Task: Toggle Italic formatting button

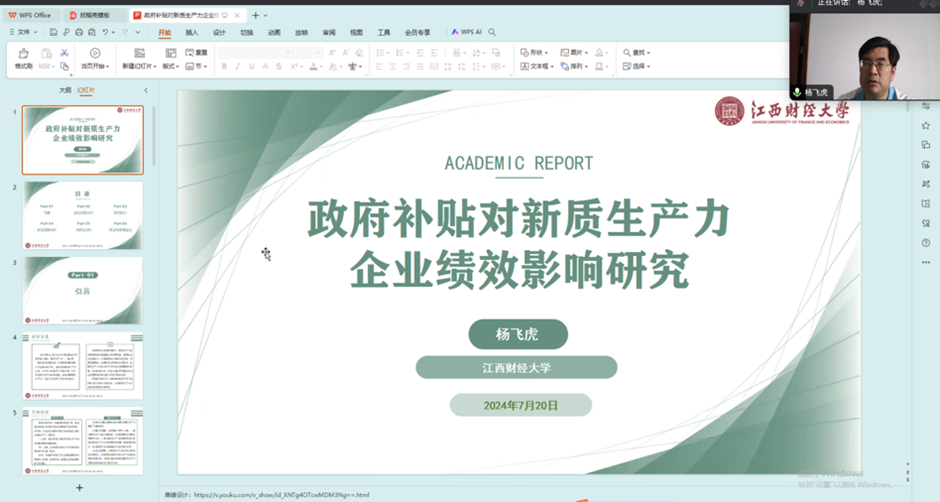Action: click(x=238, y=67)
